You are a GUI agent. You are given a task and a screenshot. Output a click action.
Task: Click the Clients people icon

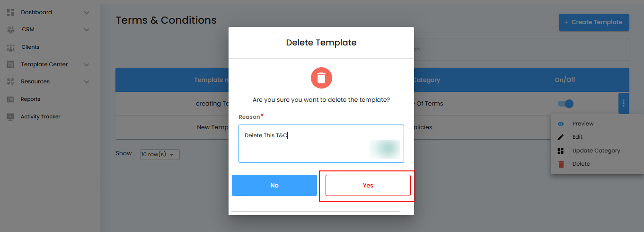point(10,47)
